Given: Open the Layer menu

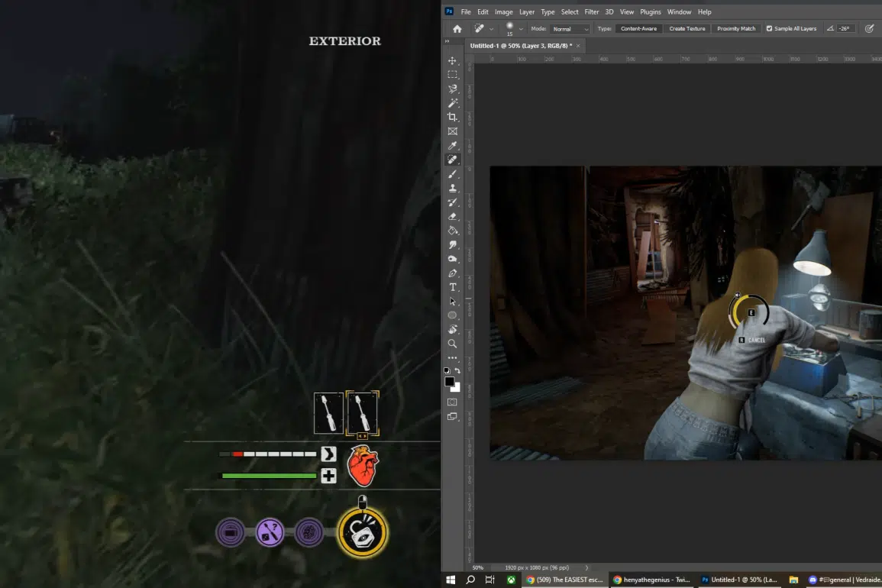Looking at the screenshot, I should tap(526, 11).
